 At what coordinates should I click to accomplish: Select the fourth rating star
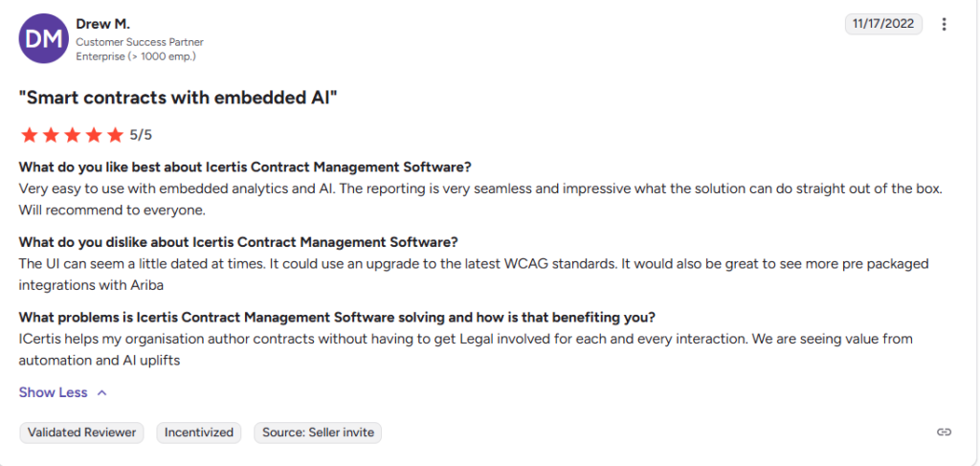click(x=94, y=135)
